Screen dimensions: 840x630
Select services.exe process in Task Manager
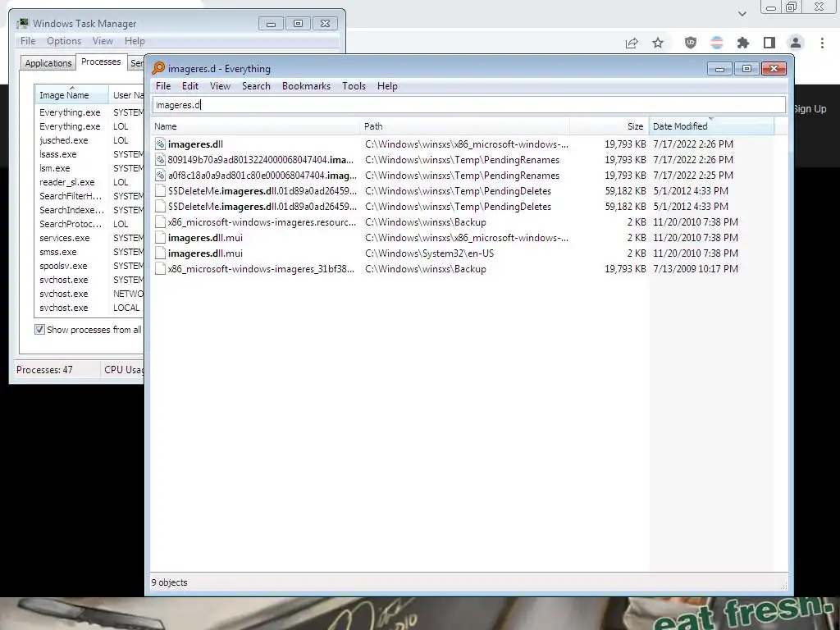64,238
